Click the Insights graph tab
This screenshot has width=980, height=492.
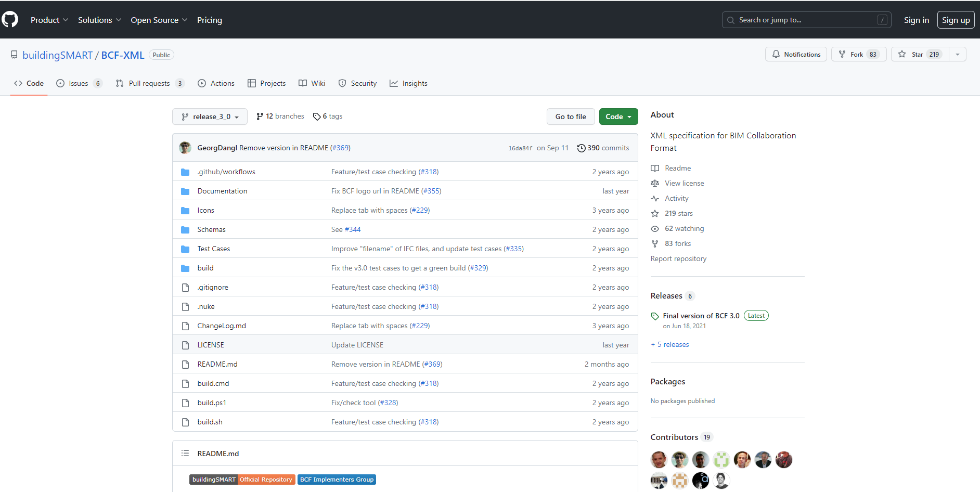[409, 84]
